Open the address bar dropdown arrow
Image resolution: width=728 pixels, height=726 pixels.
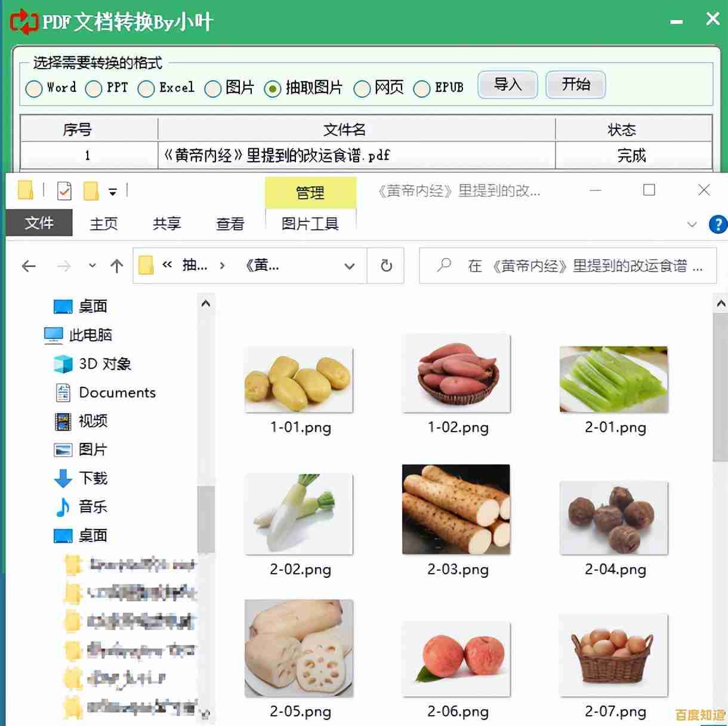click(349, 266)
